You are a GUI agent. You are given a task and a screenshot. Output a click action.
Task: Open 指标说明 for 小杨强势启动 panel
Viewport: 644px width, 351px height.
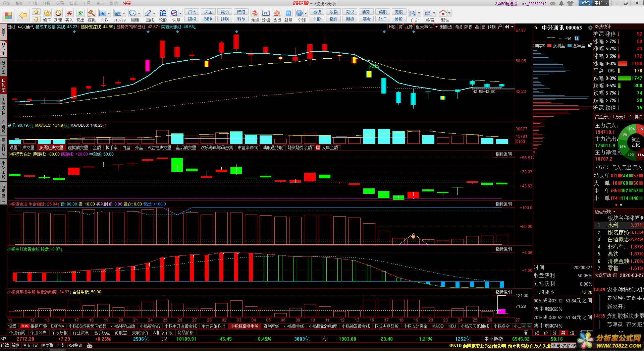[x=504, y=154]
